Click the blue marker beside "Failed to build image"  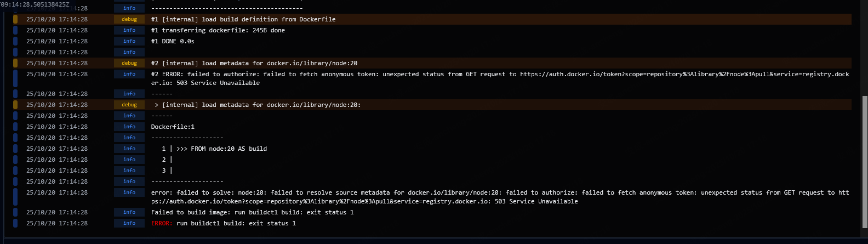tap(15, 212)
